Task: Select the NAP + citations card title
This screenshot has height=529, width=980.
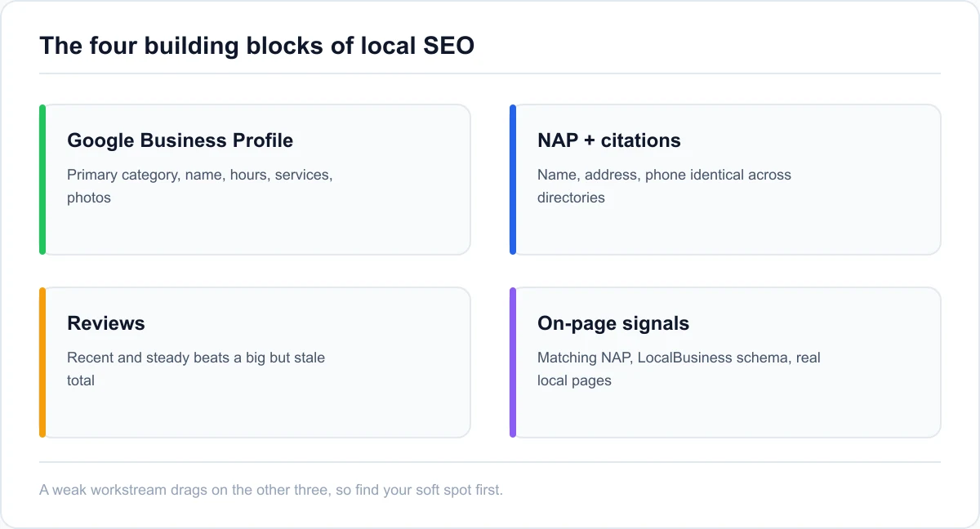Action: pos(608,140)
